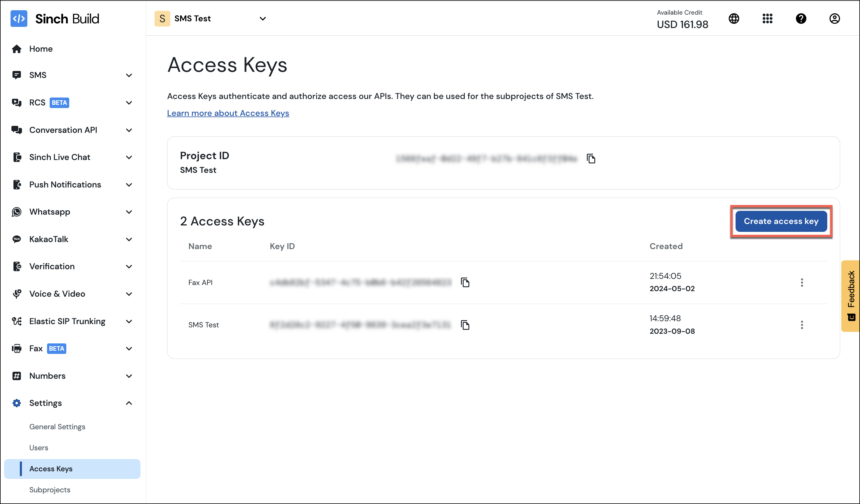Expand the SMS section in sidebar

point(129,75)
